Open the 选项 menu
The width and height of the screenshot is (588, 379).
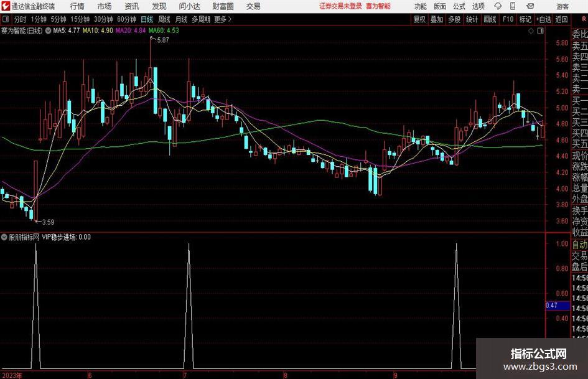coord(478,6)
